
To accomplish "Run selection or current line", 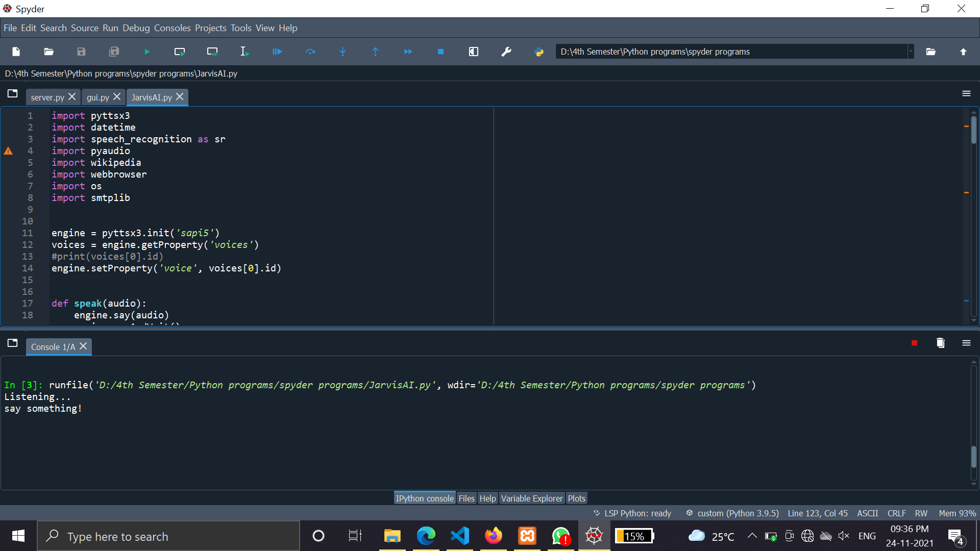I will point(245,52).
